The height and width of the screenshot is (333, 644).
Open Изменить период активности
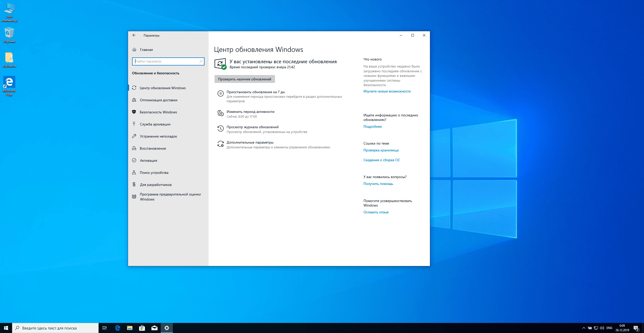pyautogui.click(x=250, y=112)
